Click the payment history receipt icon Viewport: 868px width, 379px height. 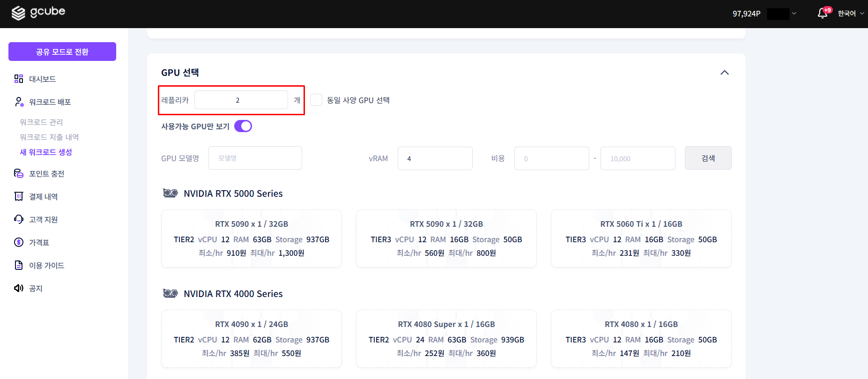click(19, 196)
